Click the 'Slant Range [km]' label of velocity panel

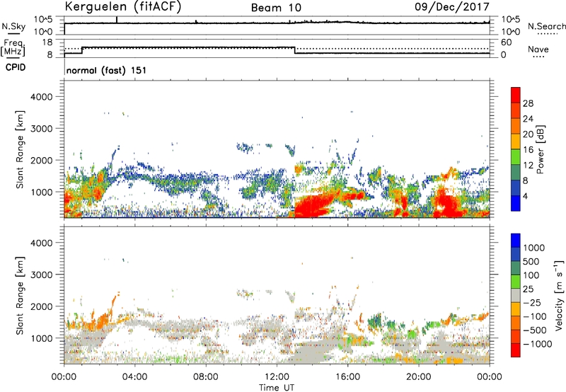click(20, 295)
